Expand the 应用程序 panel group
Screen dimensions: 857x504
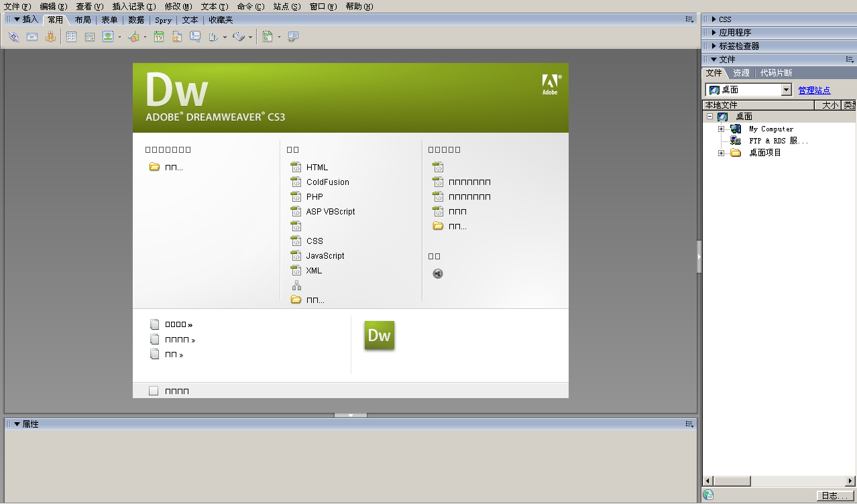(x=714, y=33)
